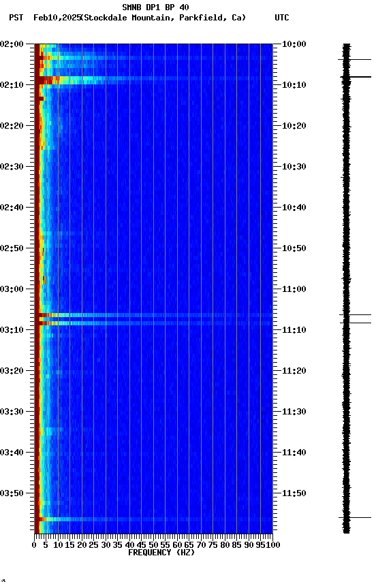Viewport: 376px width, 588px height.
Task: Click the '02:00' PST time label
Action: [x=12, y=44]
